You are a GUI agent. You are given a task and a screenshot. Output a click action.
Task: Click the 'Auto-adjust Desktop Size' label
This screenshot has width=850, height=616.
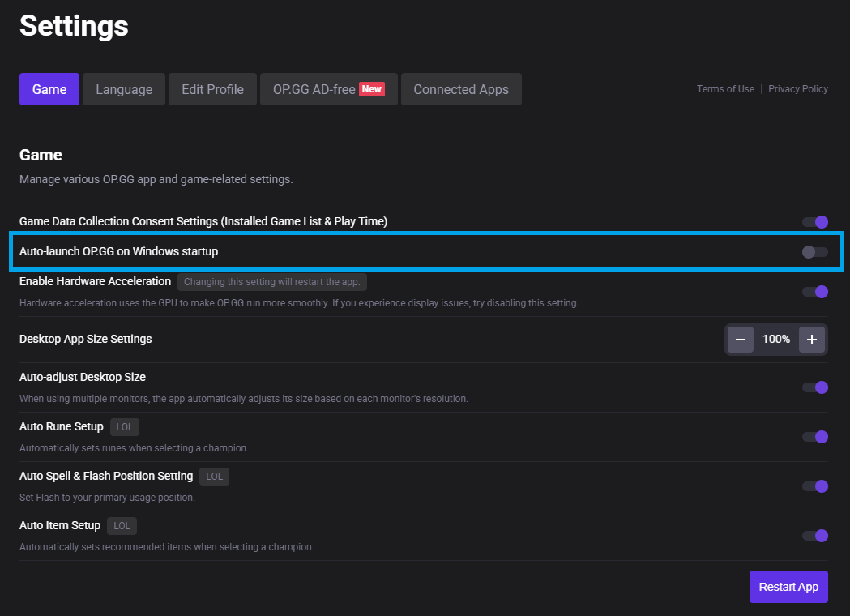pyautogui.click(x=83, y=378)
